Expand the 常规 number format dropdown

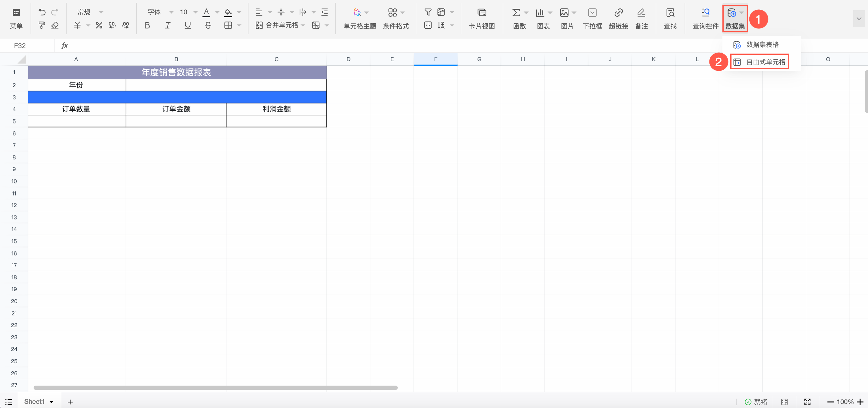pyautogui.click(x=101, y=12)
